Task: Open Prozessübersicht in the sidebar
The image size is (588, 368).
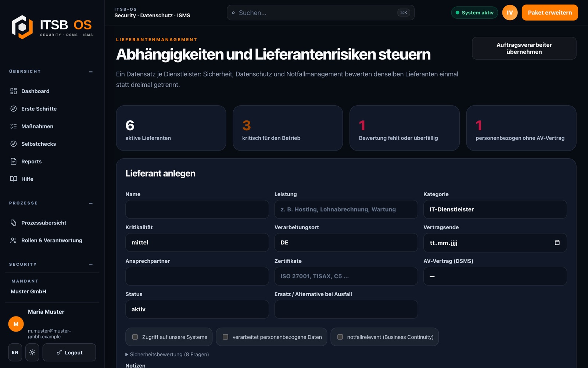Action: point(51,223)
